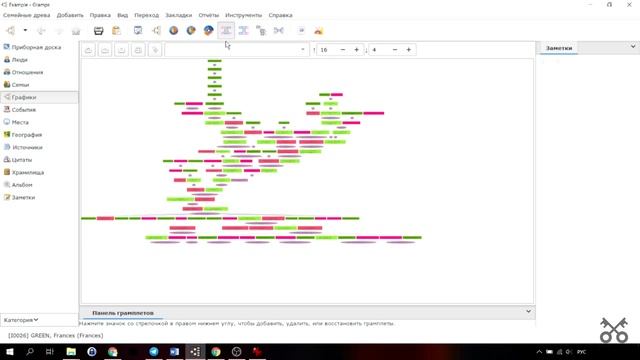The height and width of the screenshot is (360, 640).
Task: Click the configure view toolbar icon
Action: 138,31
